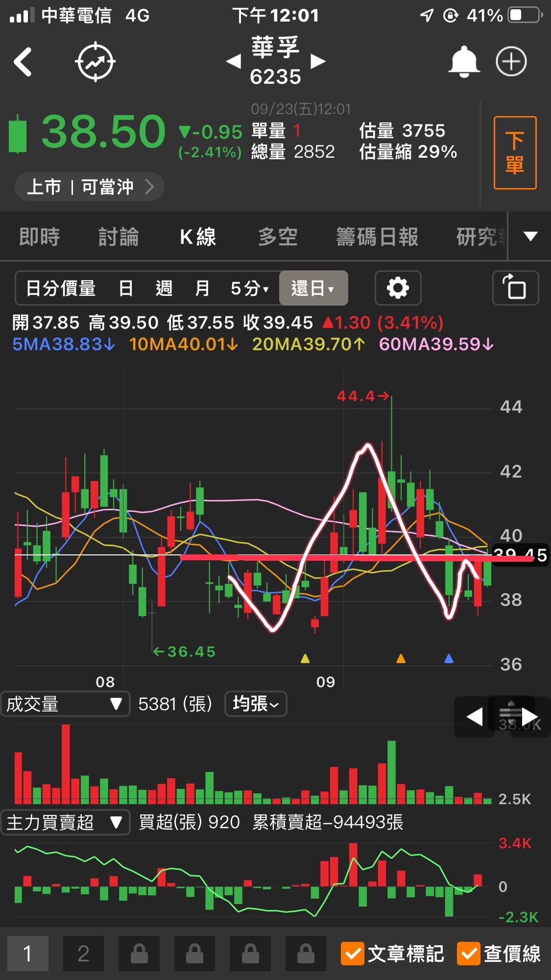Open the chart target analysis icon
Image resolution: width=551 pixels, height=980 pixels.
pyautogui.click(x=95, y=62)
